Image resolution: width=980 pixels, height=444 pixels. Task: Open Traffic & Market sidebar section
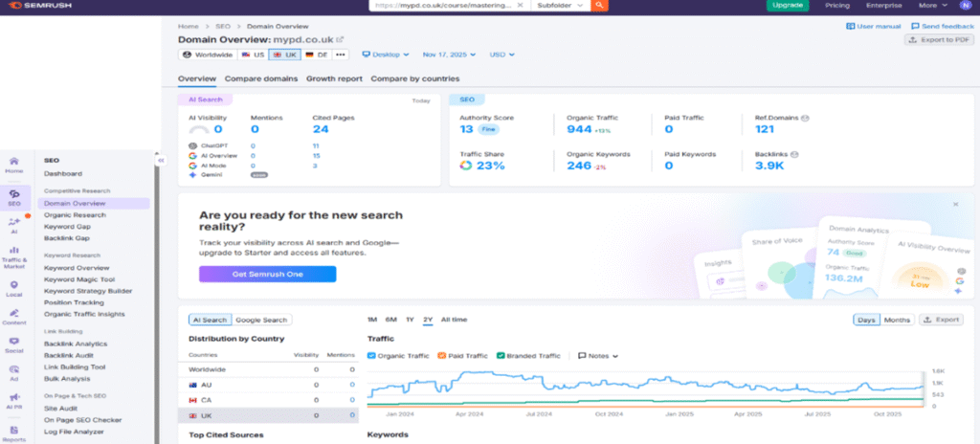pyautogui.click(x=13, y=257)
